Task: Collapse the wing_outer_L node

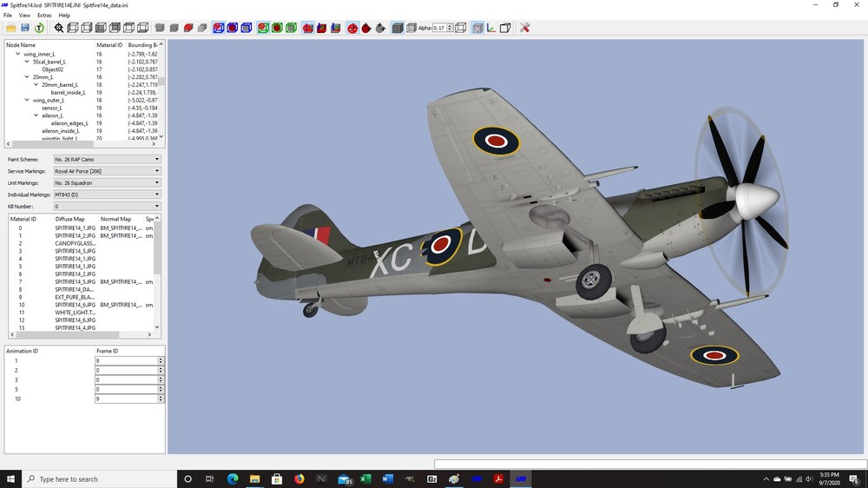Action: pyautogui.click(x=27, y=100)
